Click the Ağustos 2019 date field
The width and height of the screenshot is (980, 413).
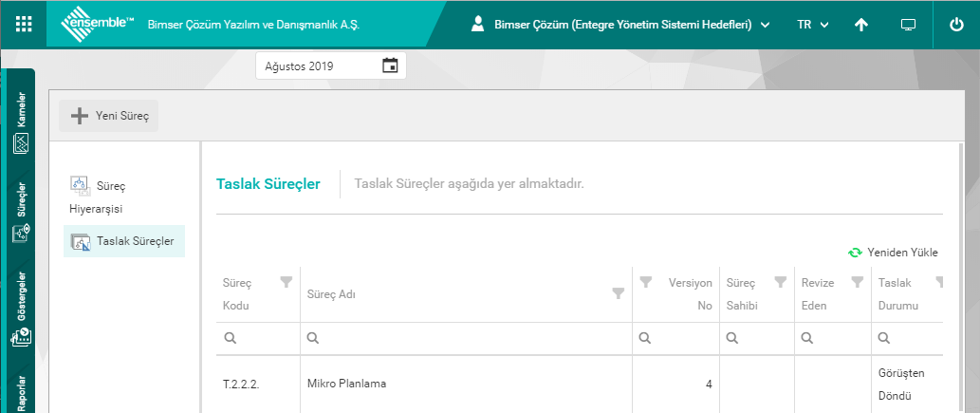coord(331,66)
